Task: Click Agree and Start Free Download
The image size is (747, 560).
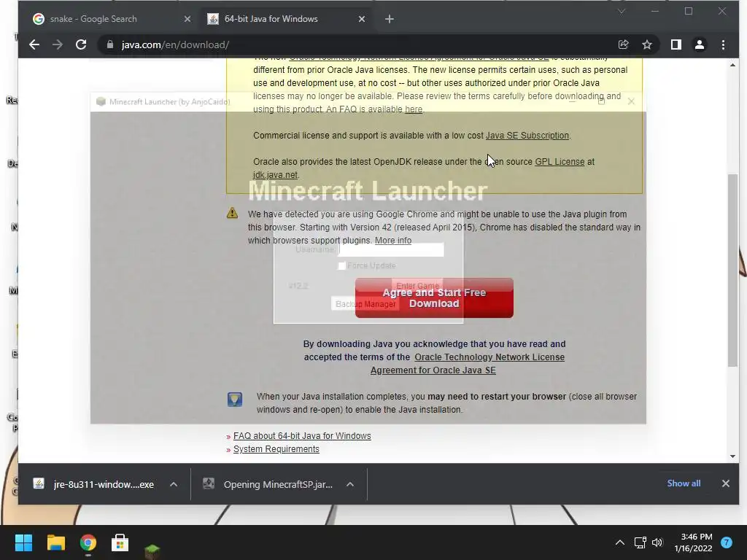Action: (434, 298)
